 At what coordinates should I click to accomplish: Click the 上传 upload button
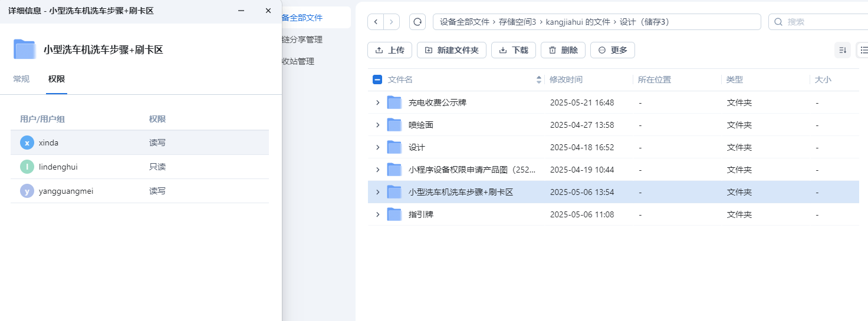pos(389,50)
